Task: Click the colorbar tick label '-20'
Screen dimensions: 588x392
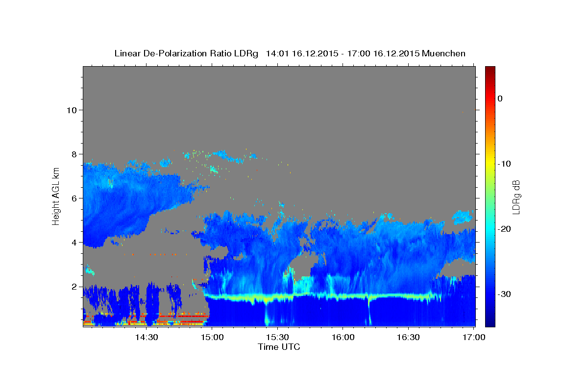Action: point(504,229)
